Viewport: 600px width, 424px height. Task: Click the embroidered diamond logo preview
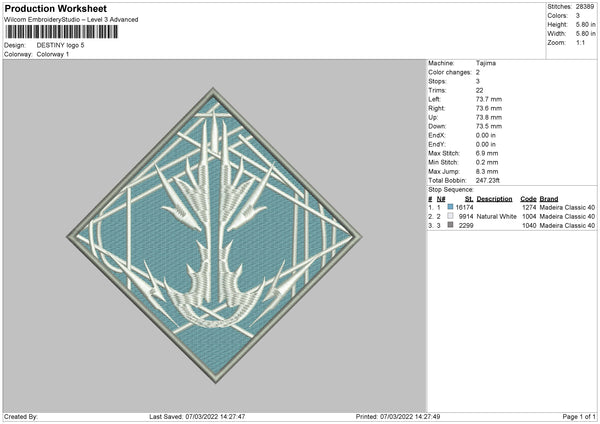point(214,235)
